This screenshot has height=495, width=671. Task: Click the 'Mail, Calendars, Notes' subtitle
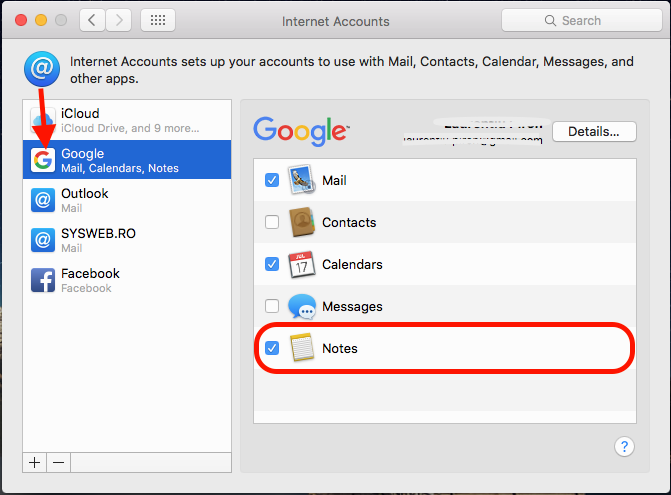[120, 168]
